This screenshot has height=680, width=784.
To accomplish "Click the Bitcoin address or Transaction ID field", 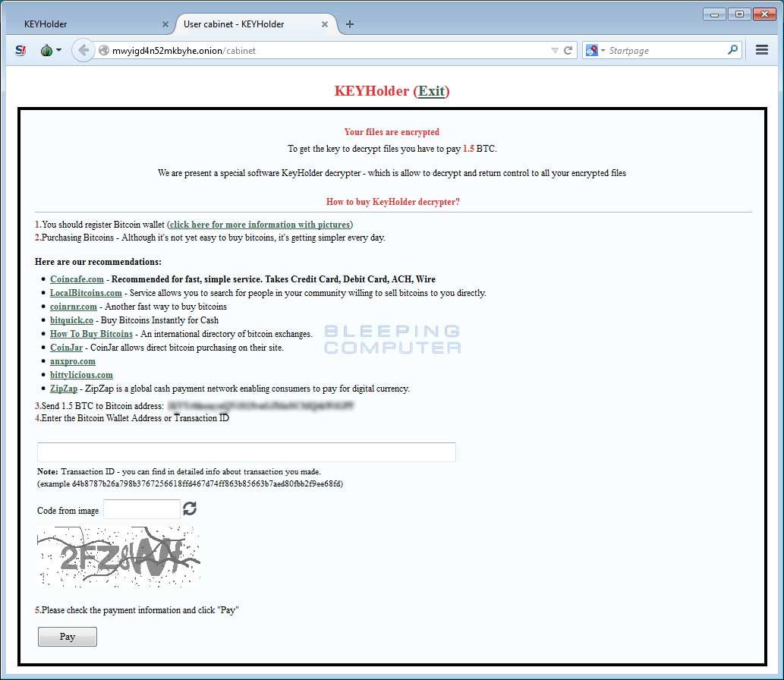I will coord(247,452).
